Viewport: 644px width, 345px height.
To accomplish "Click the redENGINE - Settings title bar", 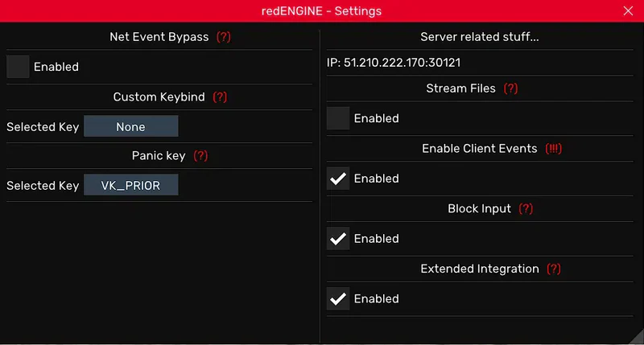I will (322, 11).
